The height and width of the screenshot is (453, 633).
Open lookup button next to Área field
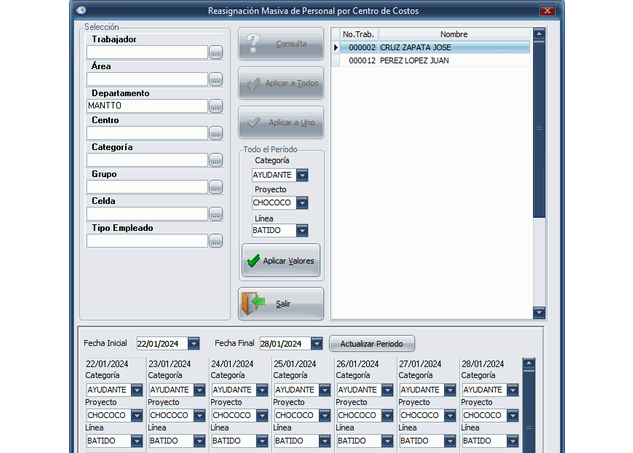pyautogui.click(x=215, y=79)
